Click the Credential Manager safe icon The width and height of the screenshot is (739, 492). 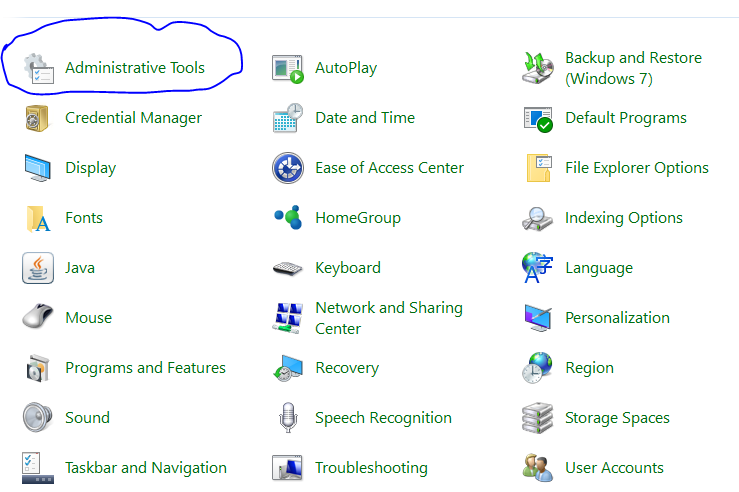pyautogui.click(x=37, y=118)
